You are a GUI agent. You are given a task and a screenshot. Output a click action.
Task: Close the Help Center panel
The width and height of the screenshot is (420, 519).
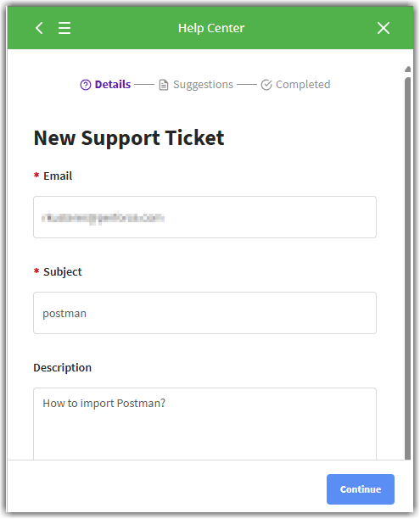(384, 28)
